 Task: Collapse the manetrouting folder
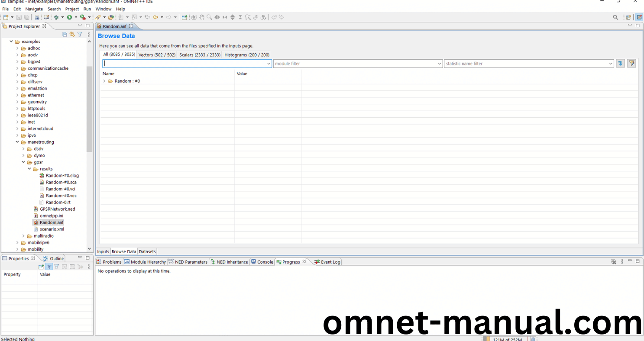(17, 142)
